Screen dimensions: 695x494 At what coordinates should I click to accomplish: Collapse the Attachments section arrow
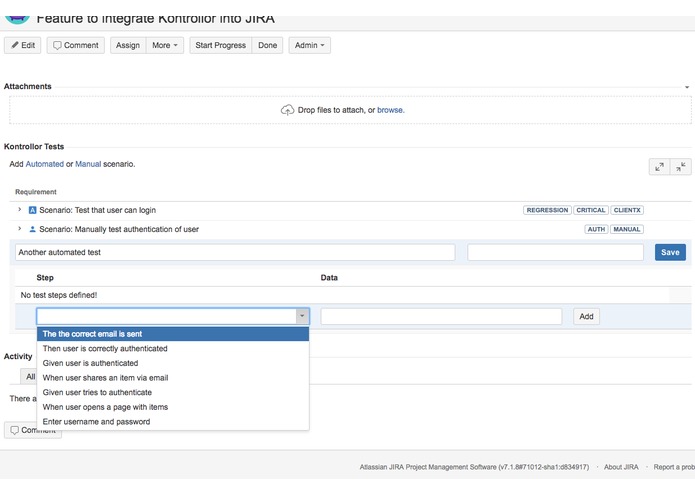click(x=687, y=87)
